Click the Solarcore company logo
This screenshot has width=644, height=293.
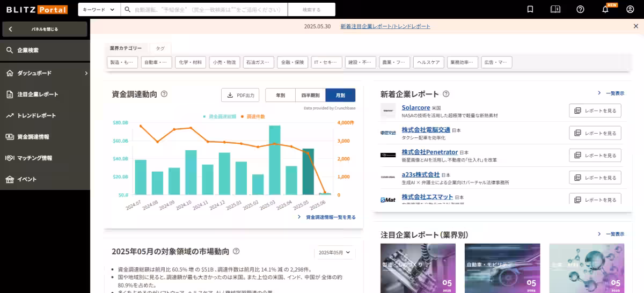click(388, 111)
